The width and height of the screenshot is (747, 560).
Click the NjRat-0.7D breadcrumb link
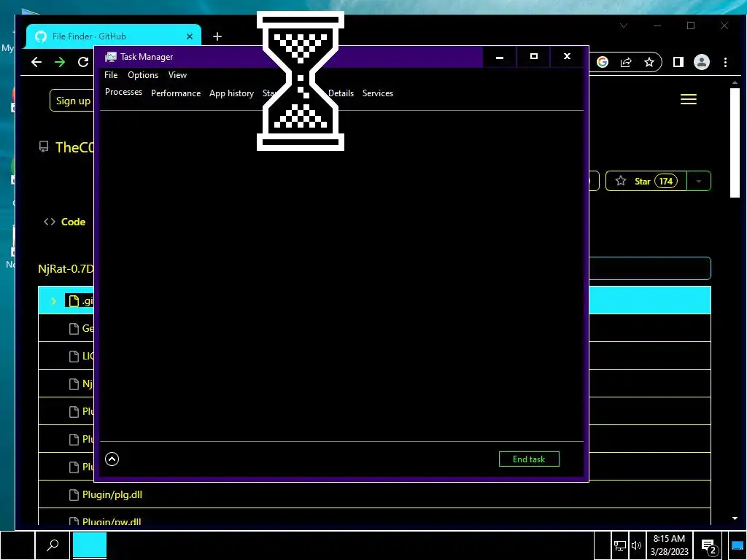pyautogui.click(x=66, y=268)
